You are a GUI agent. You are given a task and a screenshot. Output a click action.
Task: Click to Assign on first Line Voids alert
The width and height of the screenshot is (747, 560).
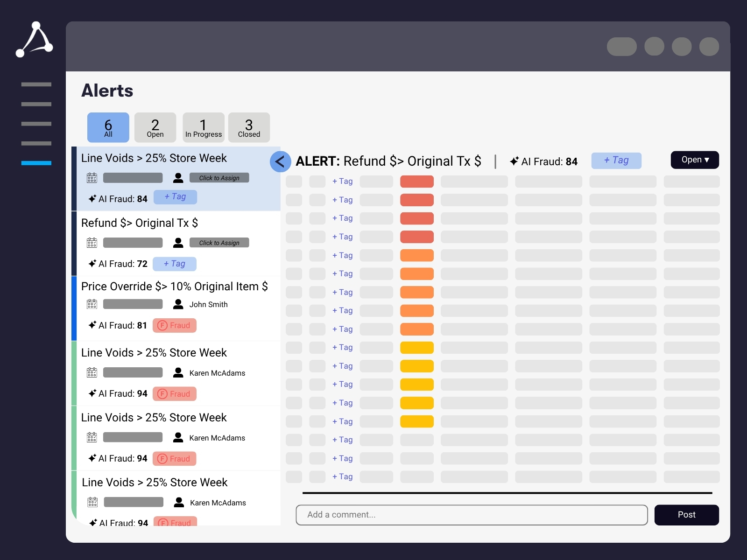point(219,178)
